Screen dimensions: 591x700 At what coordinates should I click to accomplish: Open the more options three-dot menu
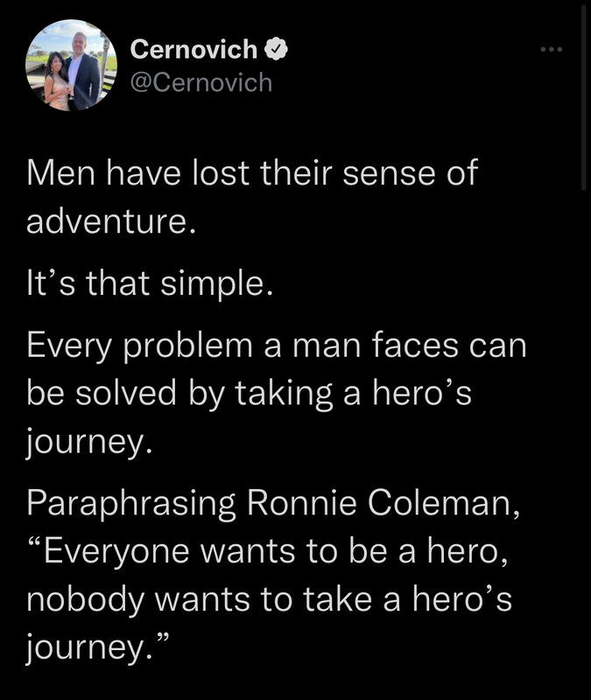coord(552,50)
